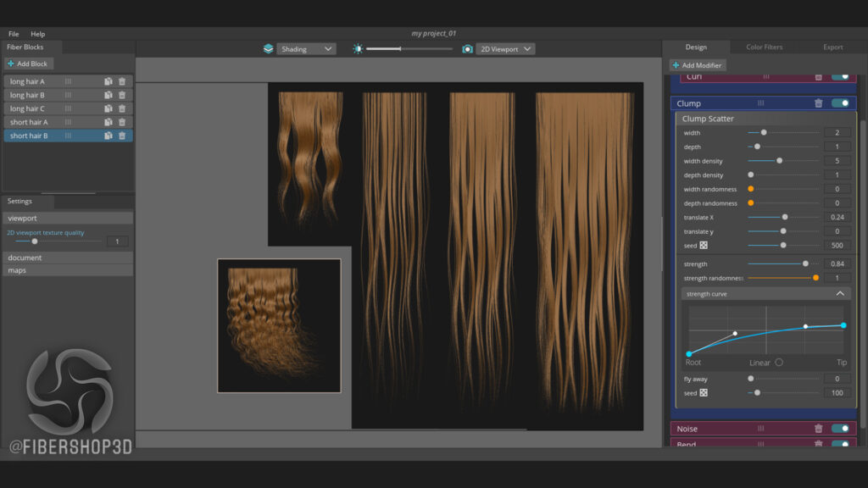The width and height of the screenshot is (868, 488).
Task: Delete the short hair A block
Action: 122,122
